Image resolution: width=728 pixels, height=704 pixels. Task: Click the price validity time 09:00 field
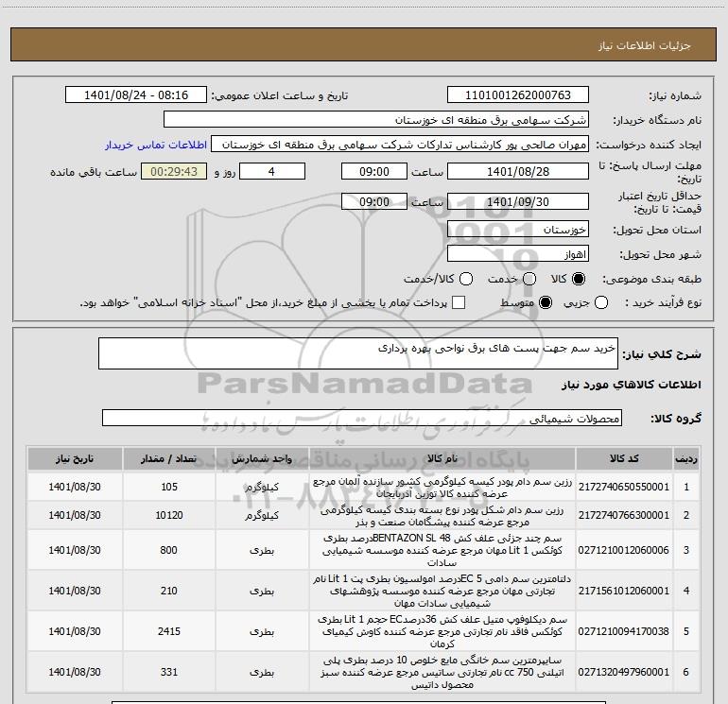[x=374, y=201]
